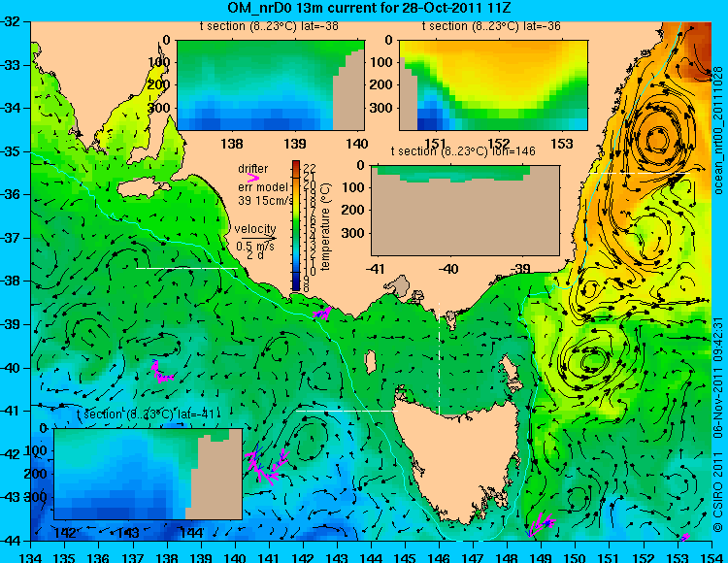Image resolution: width=728 pixels, height=563 pixels.
Task: Click the '152' tick in the lat=-36 inset
Action: pos(499,144)
